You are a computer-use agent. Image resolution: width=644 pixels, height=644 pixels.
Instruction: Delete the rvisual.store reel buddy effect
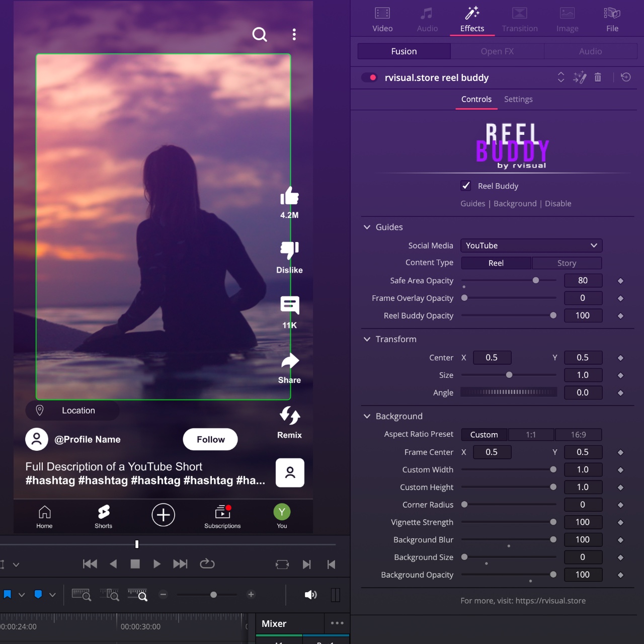[x=598, y=77]
